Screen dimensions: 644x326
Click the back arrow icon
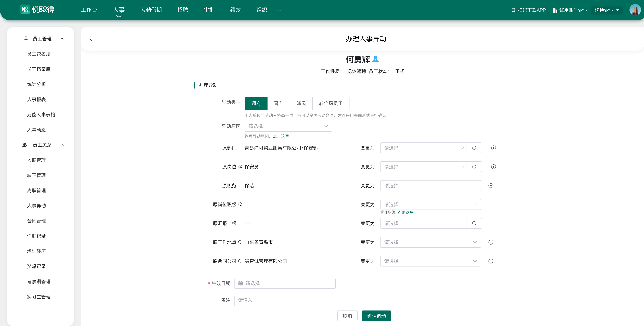tap(91, 39)
